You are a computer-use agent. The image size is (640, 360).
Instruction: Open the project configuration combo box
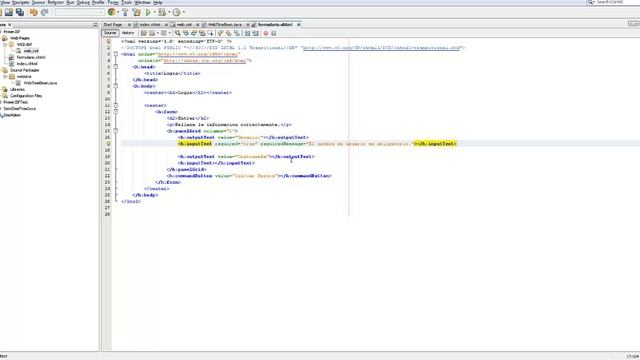click(x=80, y=13)
